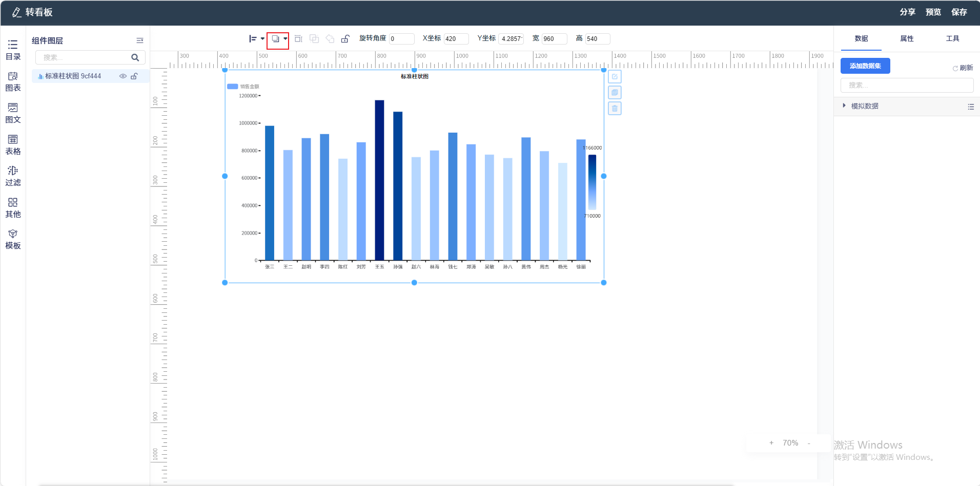Toggle the lock icon in top toolbar
The image size is (980, 486).
[345, 39]
